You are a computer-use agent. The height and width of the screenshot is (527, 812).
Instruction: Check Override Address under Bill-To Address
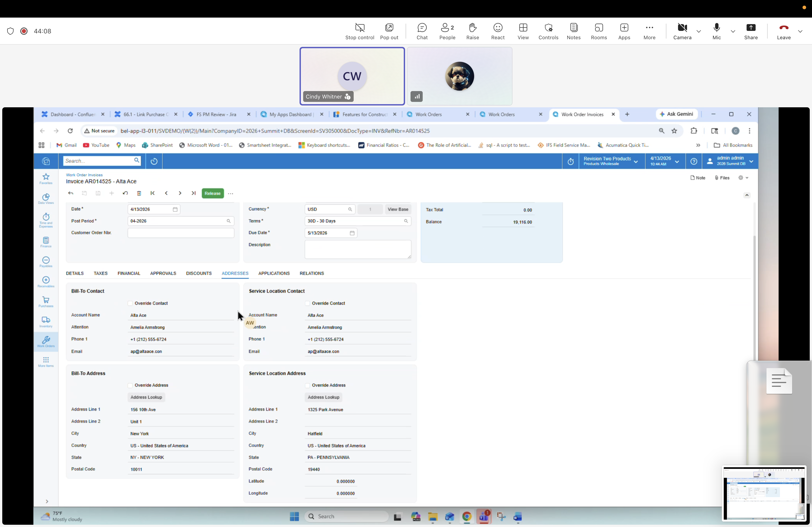pos(130,385)
